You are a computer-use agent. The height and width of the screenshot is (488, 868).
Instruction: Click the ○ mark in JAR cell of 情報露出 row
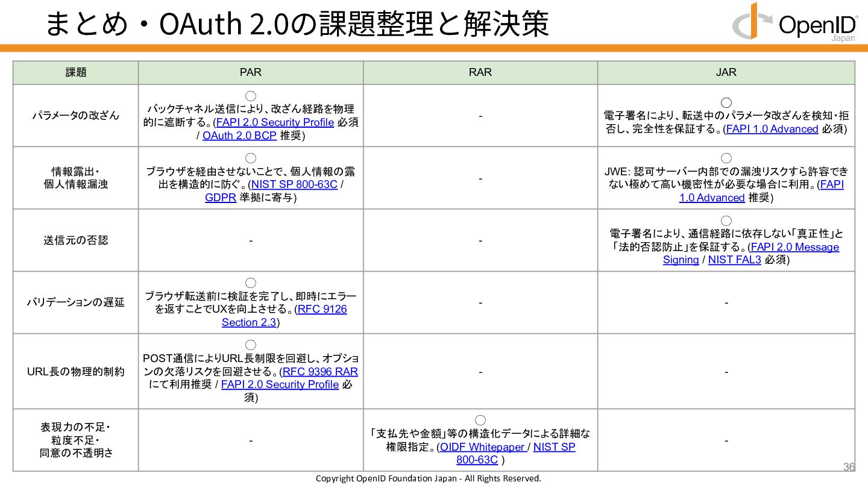[x=726, y=158]
